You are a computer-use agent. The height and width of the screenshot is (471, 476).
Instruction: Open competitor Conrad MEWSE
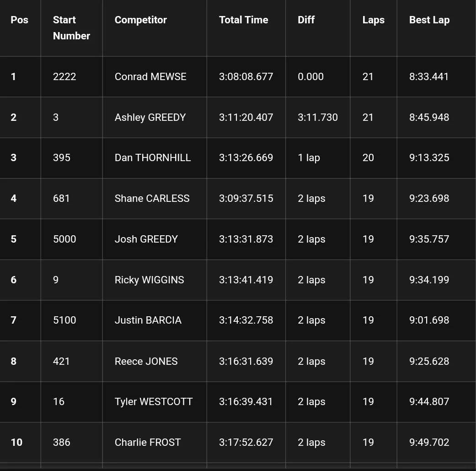click(x=150, y=77)
